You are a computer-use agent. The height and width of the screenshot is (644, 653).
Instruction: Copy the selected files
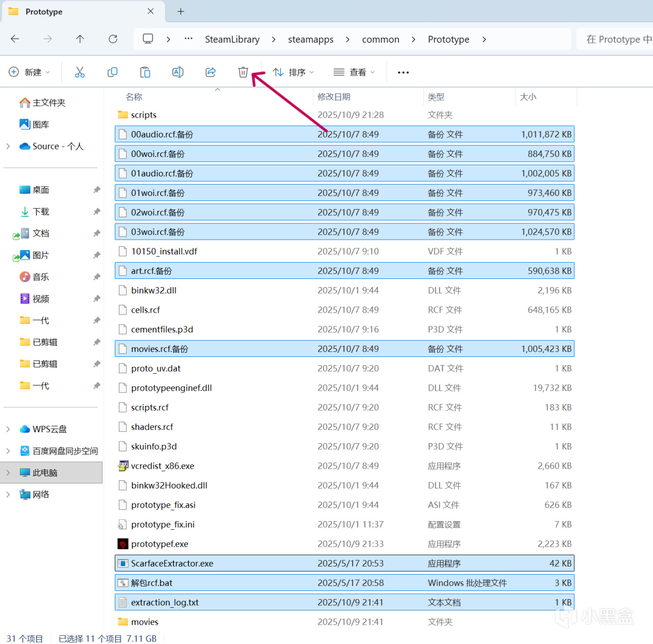coord(112,72)
